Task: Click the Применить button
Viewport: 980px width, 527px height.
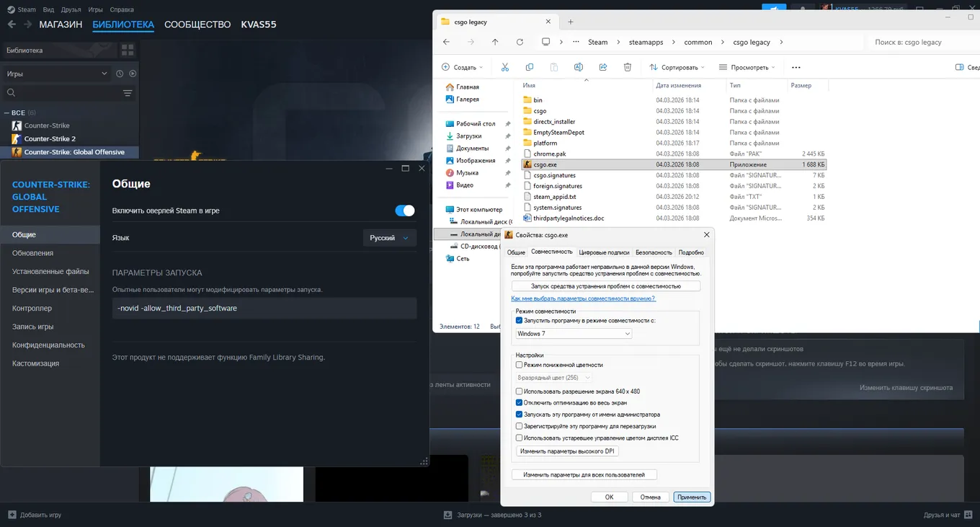Action: click(x=692, y=497)
